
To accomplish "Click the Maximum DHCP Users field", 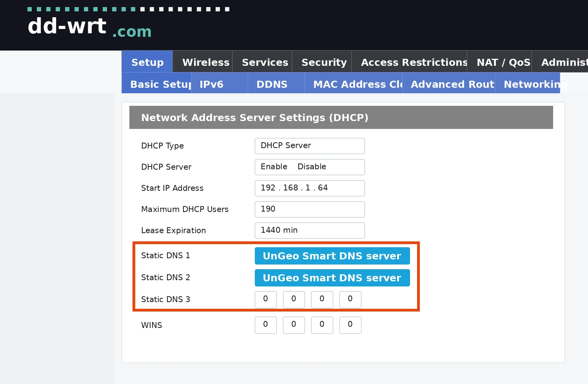I will (310, 209).
